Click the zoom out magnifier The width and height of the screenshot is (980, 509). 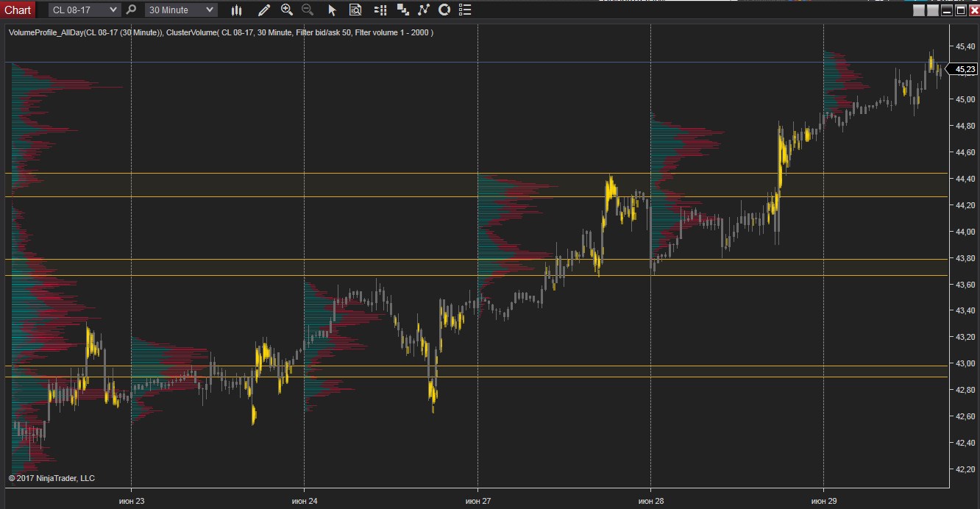308,10
